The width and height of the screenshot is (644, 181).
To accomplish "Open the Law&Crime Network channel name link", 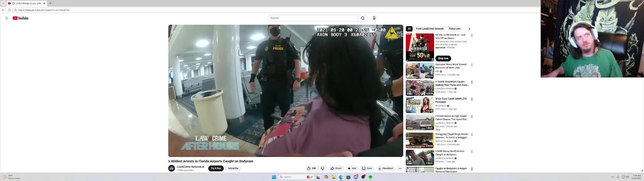I will click(189, 167).
